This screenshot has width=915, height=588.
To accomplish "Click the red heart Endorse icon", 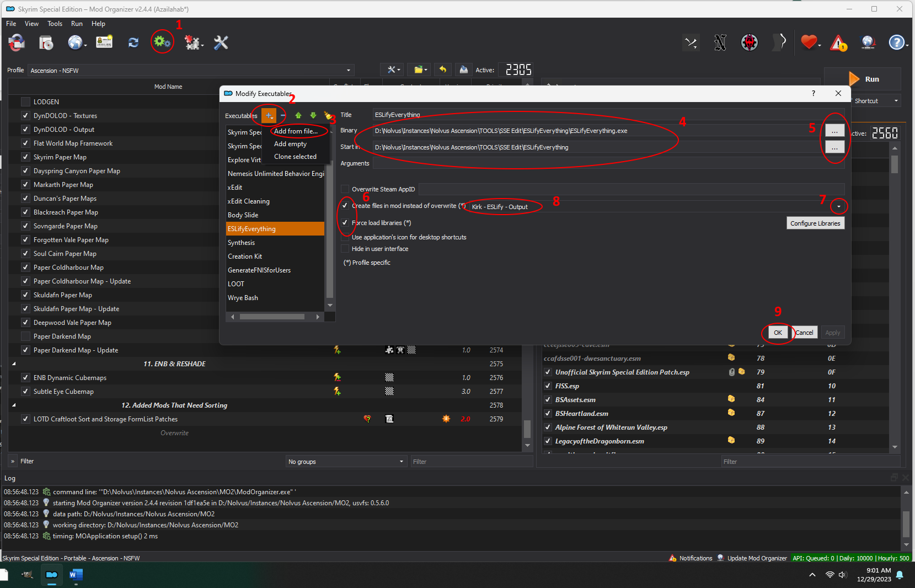I will pyautogui.click(x=809, y=42).
